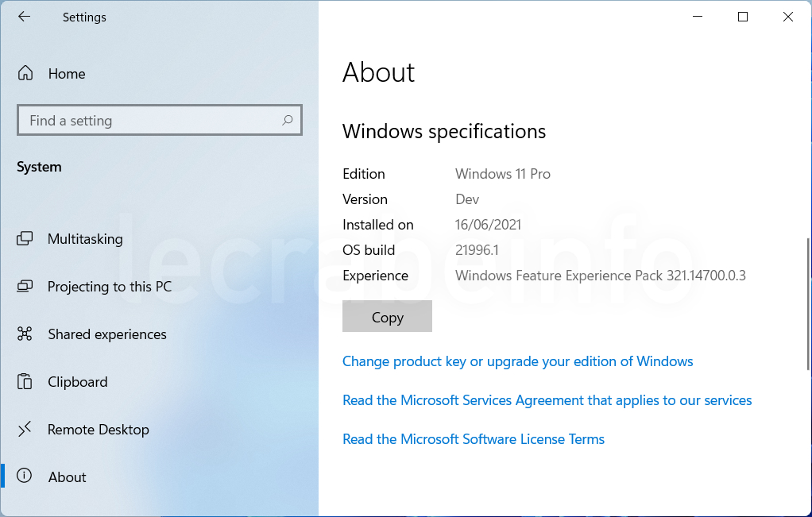812x517 pixels.
Task: Click the Clipboard icon
Action: [25, 381]
